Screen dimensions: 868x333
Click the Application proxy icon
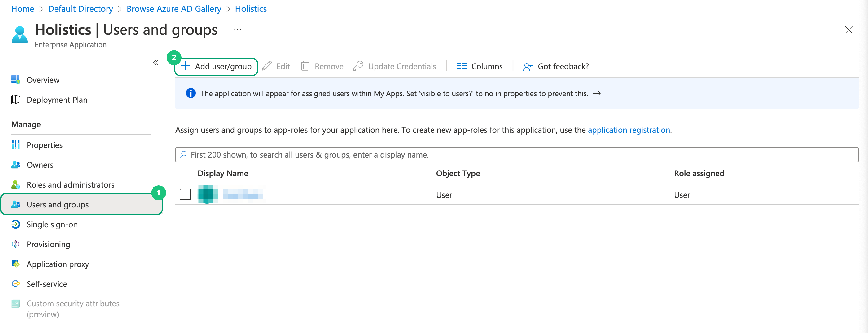15,264
